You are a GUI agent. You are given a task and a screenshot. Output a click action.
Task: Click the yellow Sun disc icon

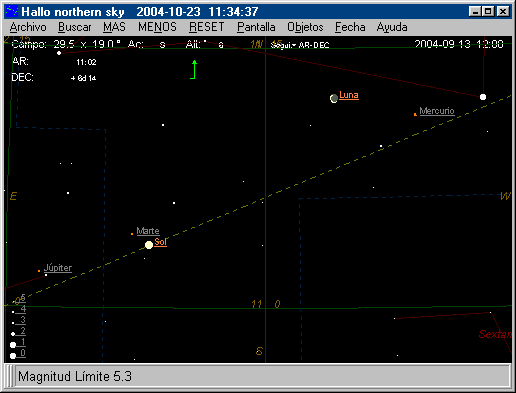149,245
